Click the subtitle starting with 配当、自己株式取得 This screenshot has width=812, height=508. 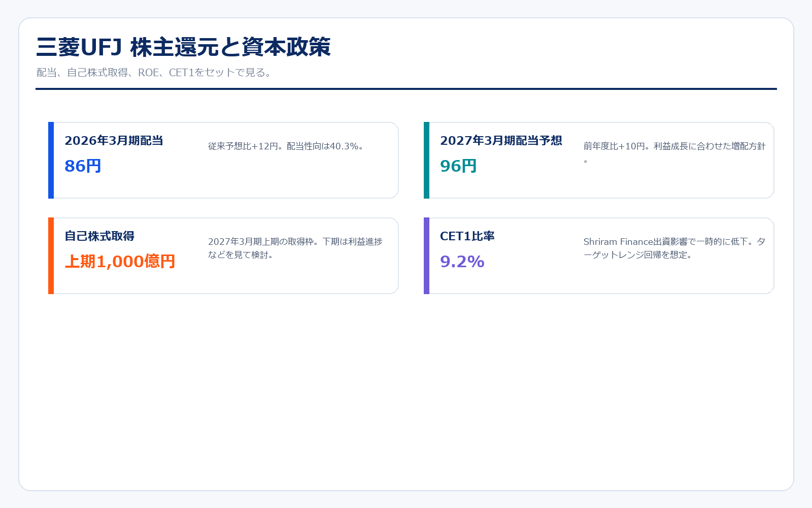coord(155,73)
